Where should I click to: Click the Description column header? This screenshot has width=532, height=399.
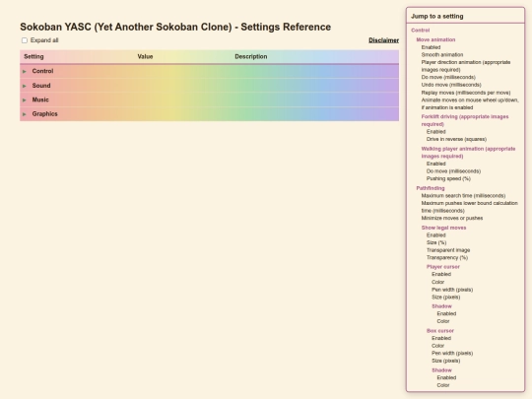[x=251, y=57]
